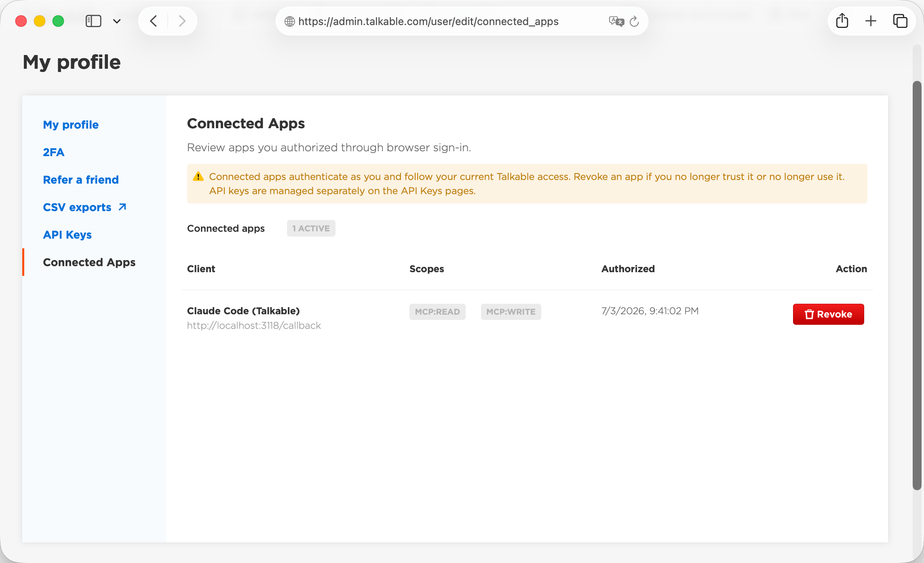Open the API Keys section
924x563 pixels.
68,235
